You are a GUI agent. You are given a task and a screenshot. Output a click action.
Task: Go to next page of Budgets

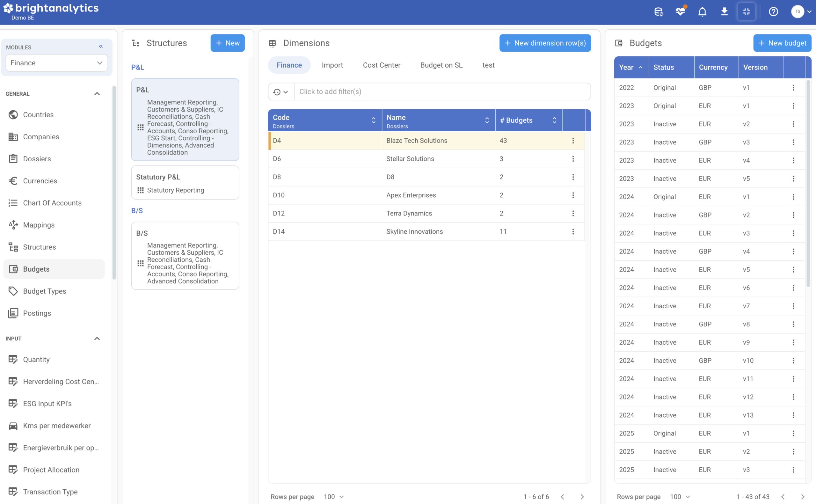coord(803,497)
